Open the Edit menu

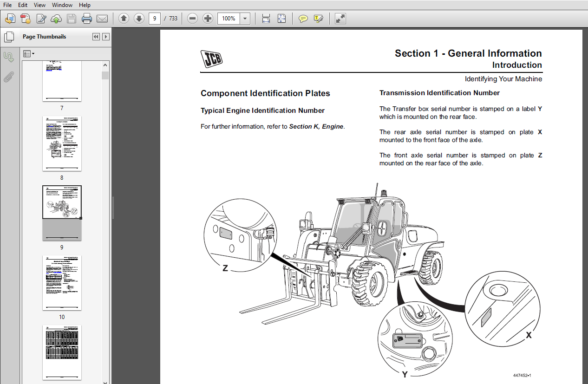(x=23, y=5)
